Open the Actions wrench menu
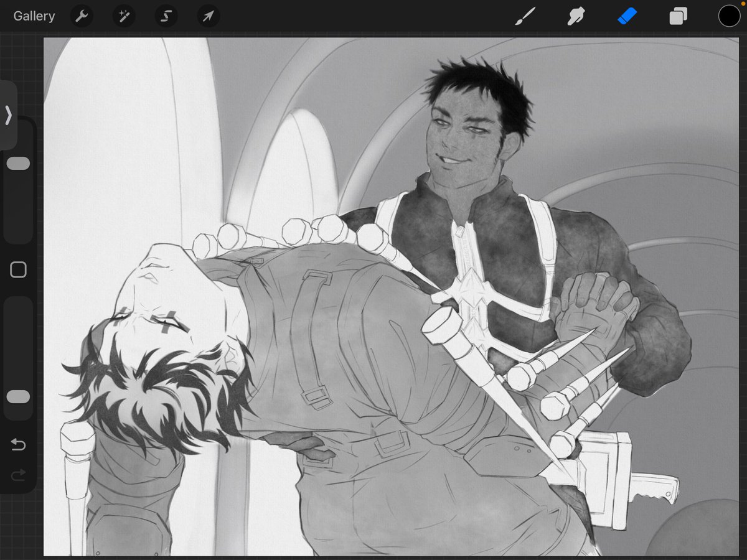This screenshot has height=560, width=747. (x=82, y=16)
